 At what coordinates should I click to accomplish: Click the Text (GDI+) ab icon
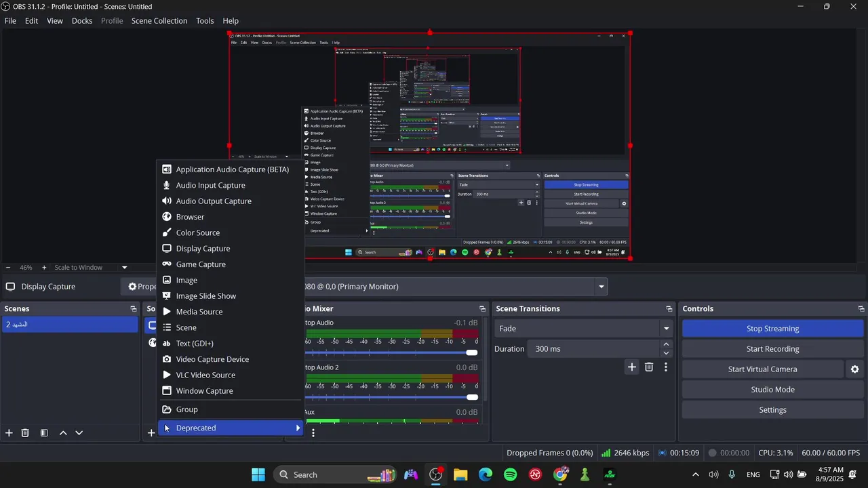(x=167, y=344)
